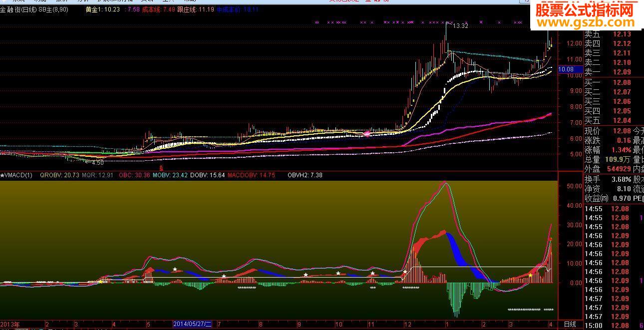The height and width of the screenshot is (330, 644).
Task: Select the MOBV: 23.42 value
Action: (170, 175)
